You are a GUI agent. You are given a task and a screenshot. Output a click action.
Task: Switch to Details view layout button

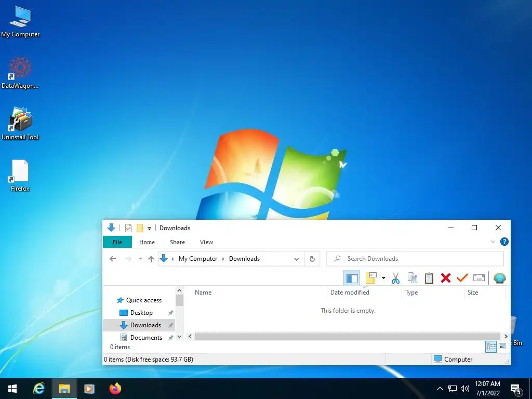[491, 347]
